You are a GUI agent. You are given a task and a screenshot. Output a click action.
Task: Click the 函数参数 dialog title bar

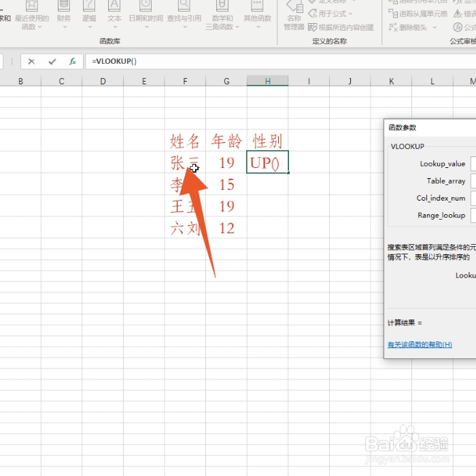coord(430,128)
